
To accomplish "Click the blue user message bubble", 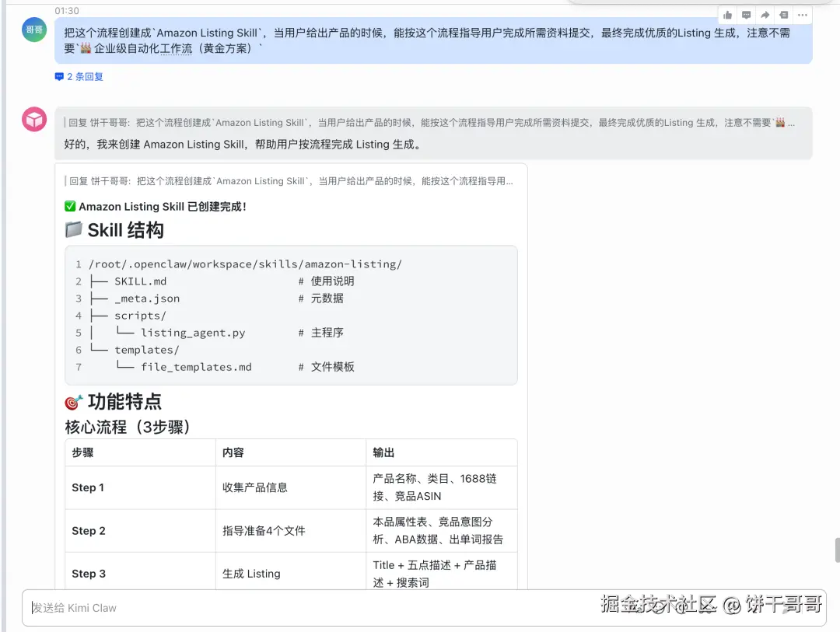I will (432, 40).
